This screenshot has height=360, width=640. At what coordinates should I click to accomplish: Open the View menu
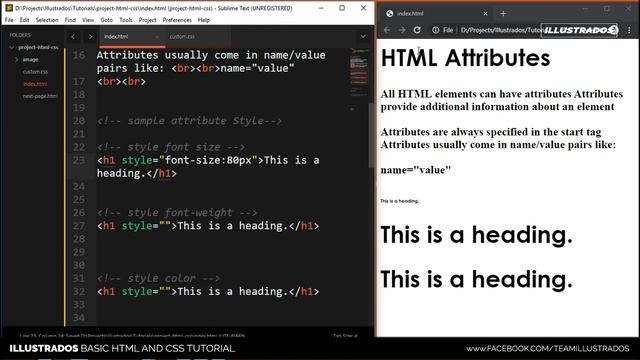point(88,20)
